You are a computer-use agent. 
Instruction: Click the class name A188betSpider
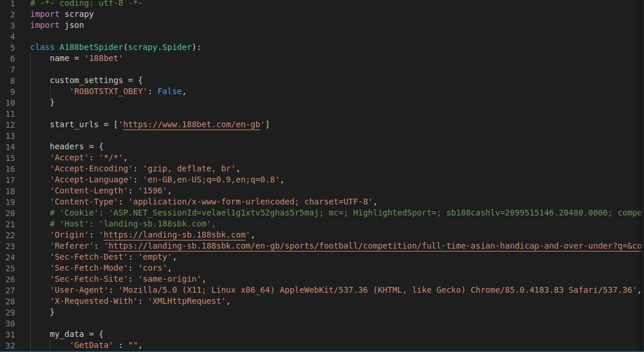91,47
